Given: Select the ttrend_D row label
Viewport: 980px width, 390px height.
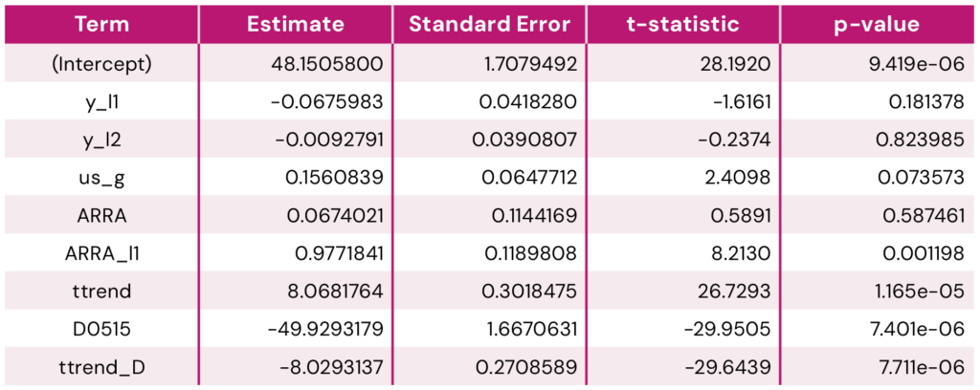Looking at the screenshot, I should coord(101,367).
